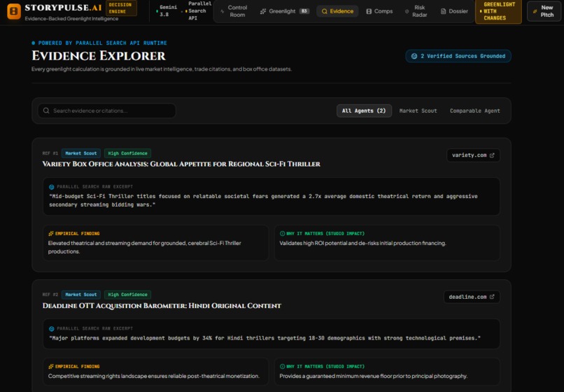The width and height of the screenshot is (564, 392).
Task: Click the Sci-Fi Thriller 2.7x return excerpt quote
Action: tap(263, 200)
